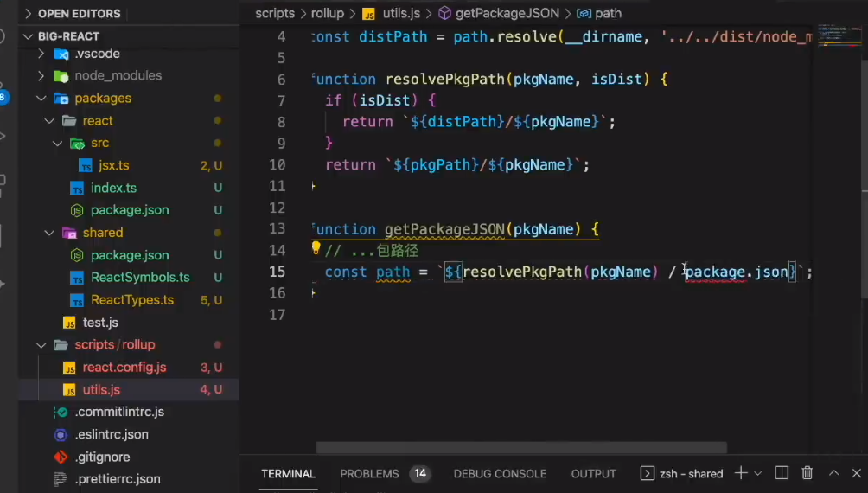Select path symbol in the breadcrumb
Screen dimensions: 868x493
coord(609,13)
